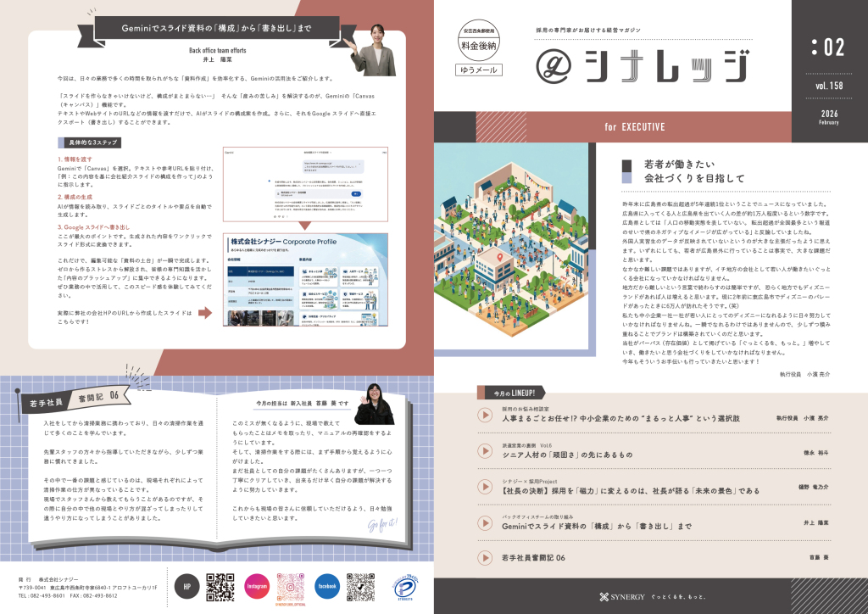Click the play icon next to シニア人材 article
868x614 pixels.
click(x=484, y=451)
